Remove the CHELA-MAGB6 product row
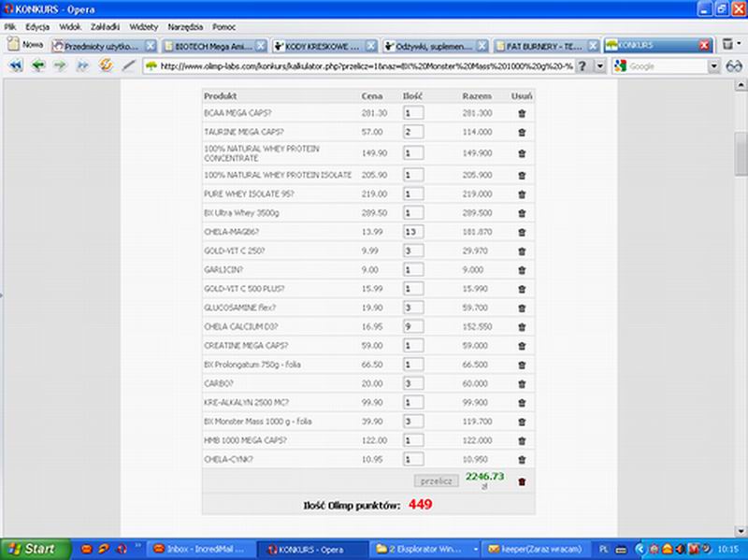748x560 pixels. coord(522,232)
